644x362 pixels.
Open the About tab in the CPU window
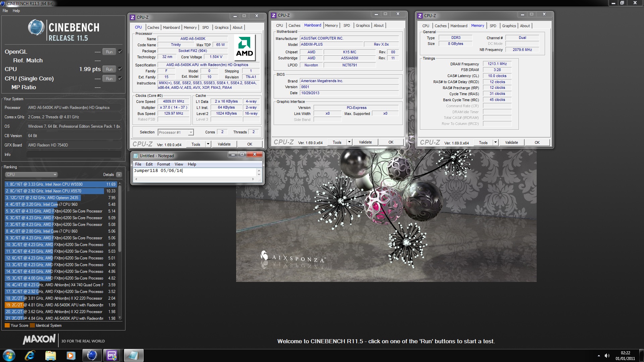pos(237,27)
